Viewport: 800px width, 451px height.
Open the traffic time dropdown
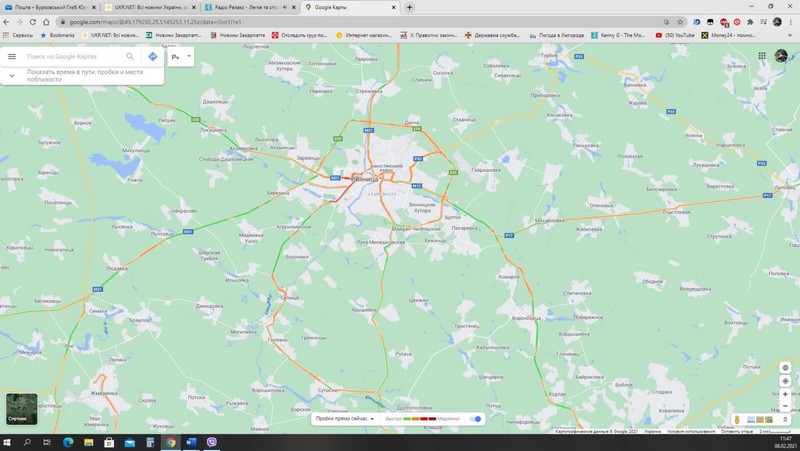pos(344,419)
